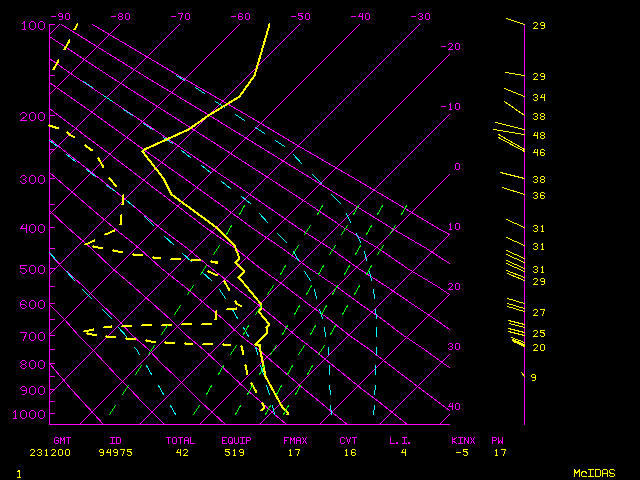Select the FMAX header label
The width and height of the screenshot is (640, 480).
[x=295, y=440]
